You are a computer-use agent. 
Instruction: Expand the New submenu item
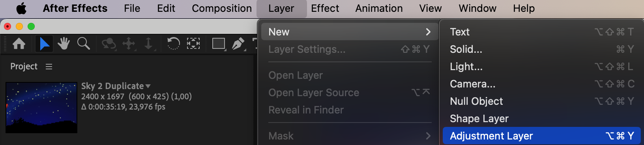click(x=348, y=32)
